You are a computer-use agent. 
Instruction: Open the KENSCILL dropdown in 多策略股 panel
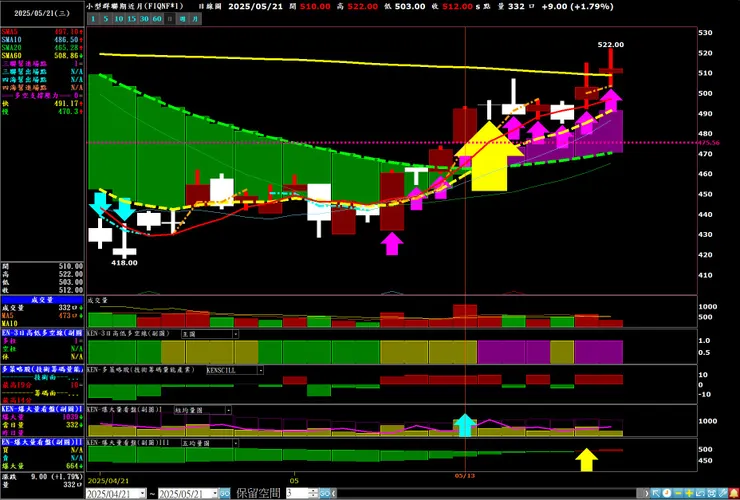[261, 370]
